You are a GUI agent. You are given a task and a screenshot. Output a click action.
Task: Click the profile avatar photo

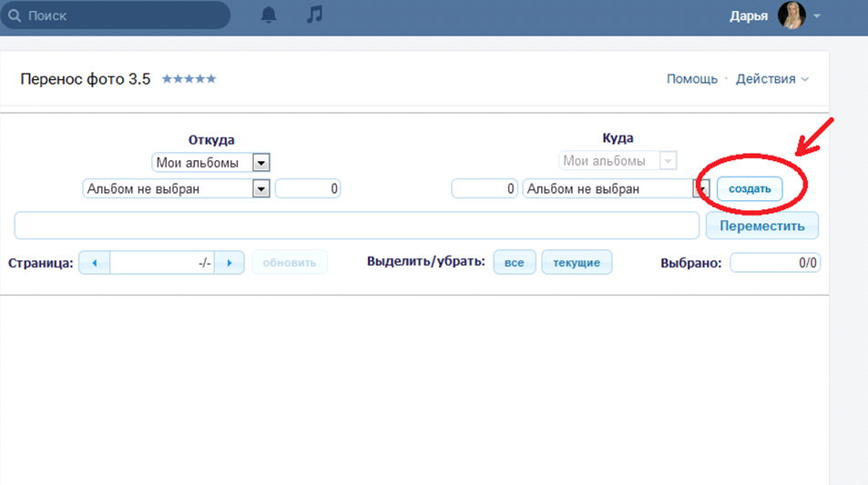click(x=791, y=15)
